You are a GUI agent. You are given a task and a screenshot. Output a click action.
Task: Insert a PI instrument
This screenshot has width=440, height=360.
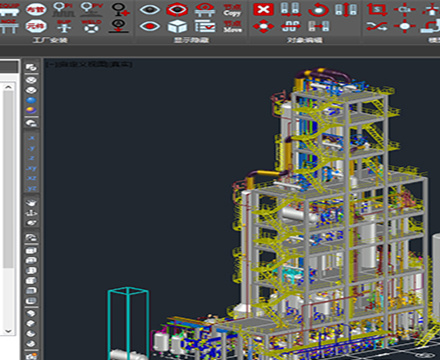[x=63, y=9]
